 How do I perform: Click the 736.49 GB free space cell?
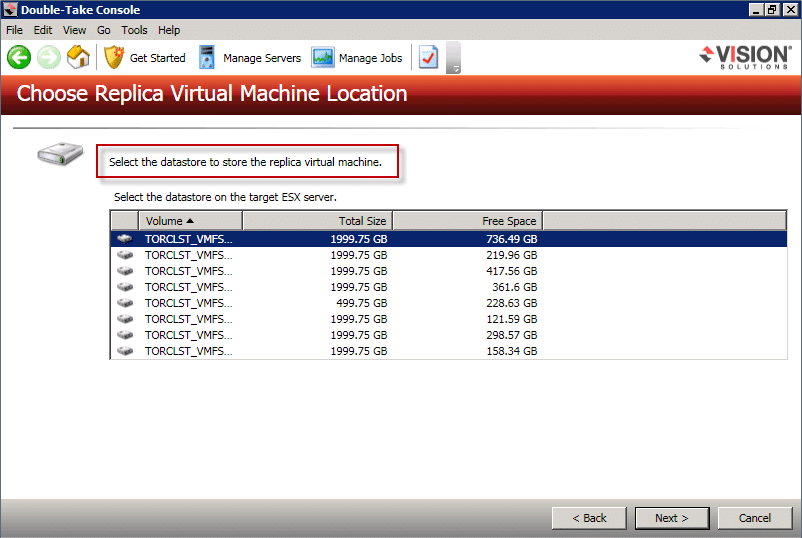[511, 239]
